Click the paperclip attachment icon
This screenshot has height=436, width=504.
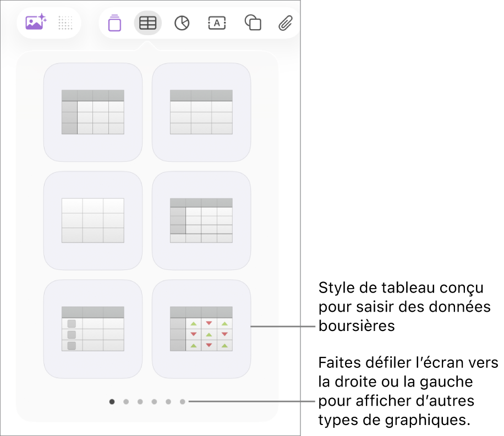(x=285, y=23)
